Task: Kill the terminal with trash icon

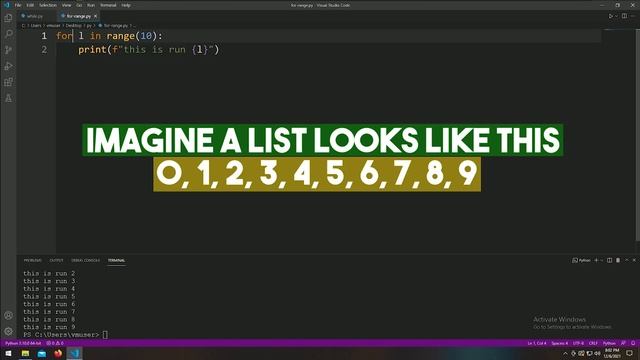Action: pyautogui.click(x=618, y=260)
